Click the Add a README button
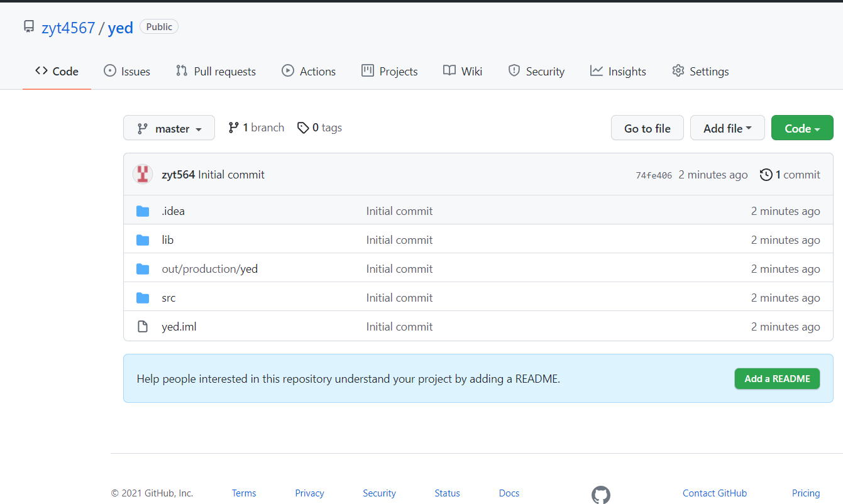Screen dimensions: 843x504 [x=777, y=378]
